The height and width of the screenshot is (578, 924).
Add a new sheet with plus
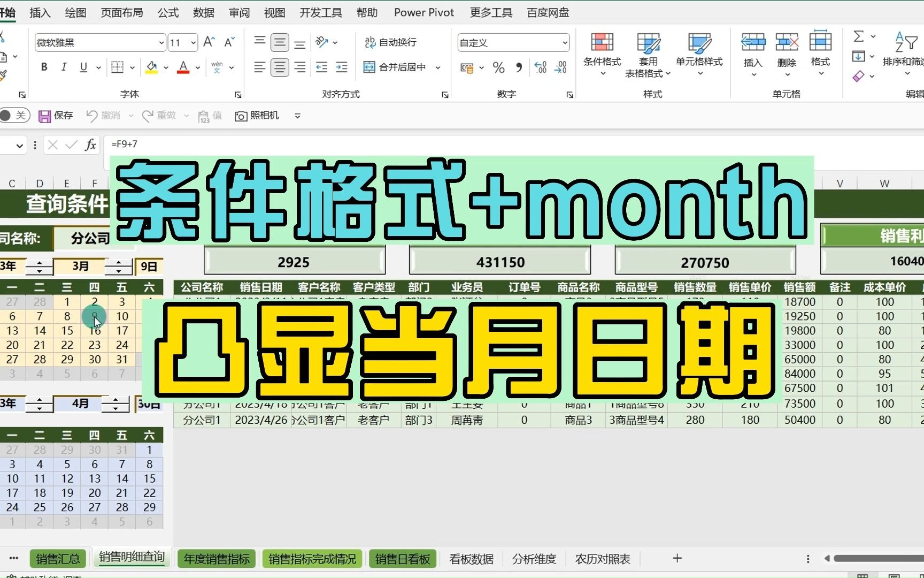click(677, 558)
